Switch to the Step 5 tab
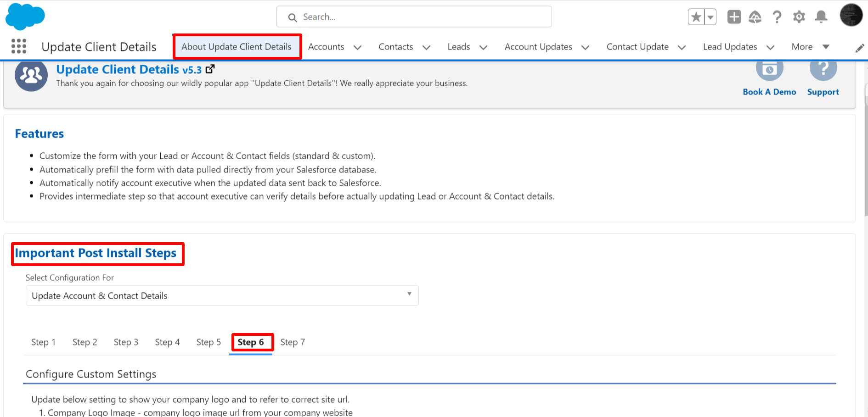The width and height of the screenshot is (868, 417). pyautogui.click(x=209, y=342)
